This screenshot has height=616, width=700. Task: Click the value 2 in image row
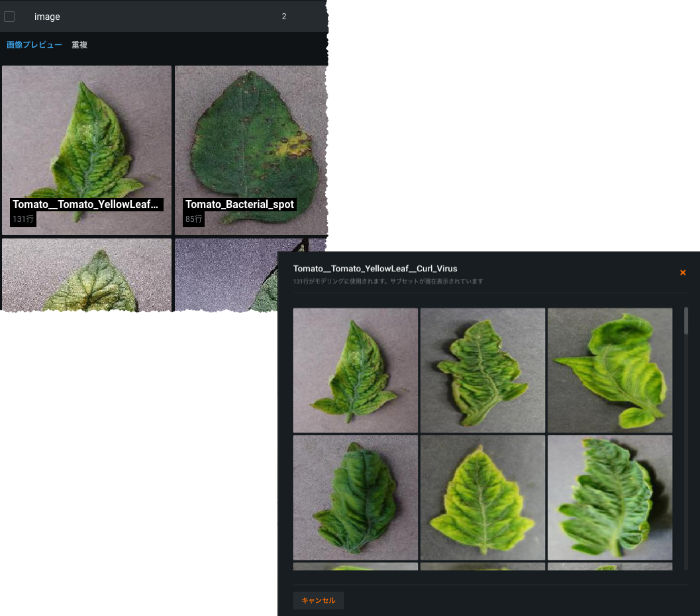(x=284, y=17)
